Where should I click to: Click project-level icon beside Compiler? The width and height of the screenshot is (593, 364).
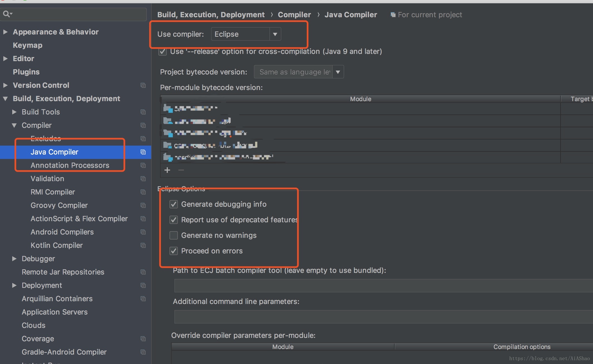pos(143,125)
